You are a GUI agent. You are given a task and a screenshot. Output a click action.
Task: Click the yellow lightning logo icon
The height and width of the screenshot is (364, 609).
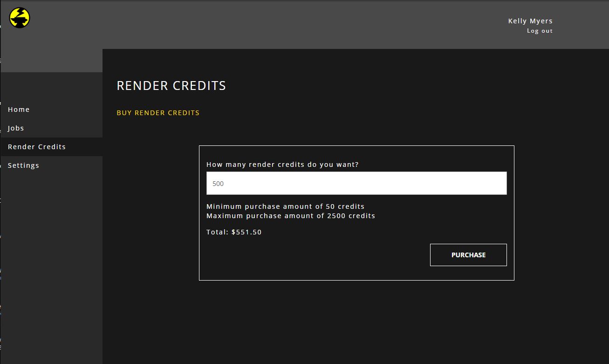[x=20, y=18]
